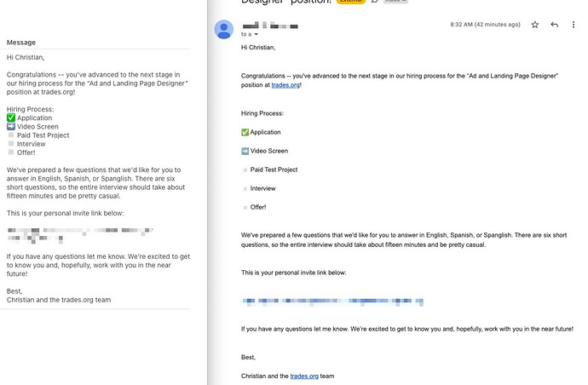Click the importance marker beside External label
This screenshot has width=588, height=385.
tap(374, 2)
